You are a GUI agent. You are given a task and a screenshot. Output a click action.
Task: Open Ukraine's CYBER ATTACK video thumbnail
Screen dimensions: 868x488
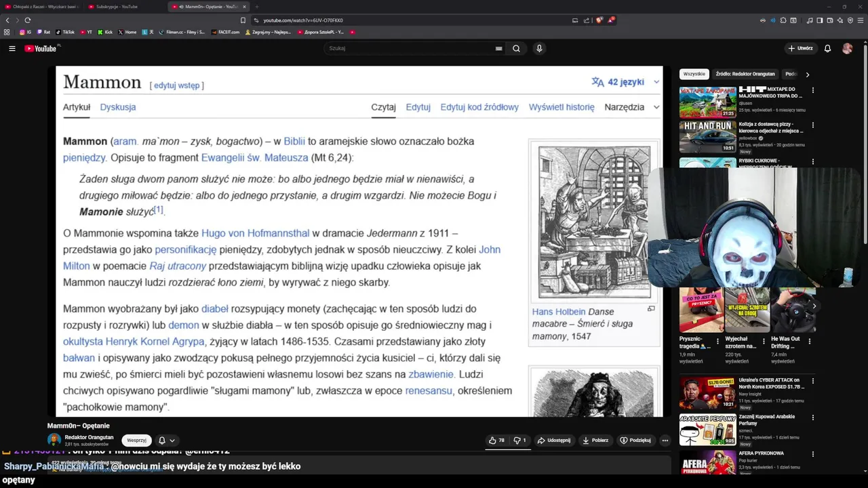click(x=707, y=393)
